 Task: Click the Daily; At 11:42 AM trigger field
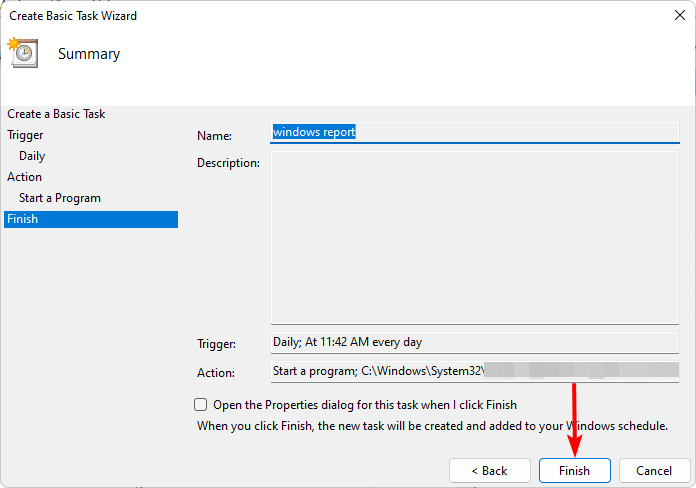474,342
